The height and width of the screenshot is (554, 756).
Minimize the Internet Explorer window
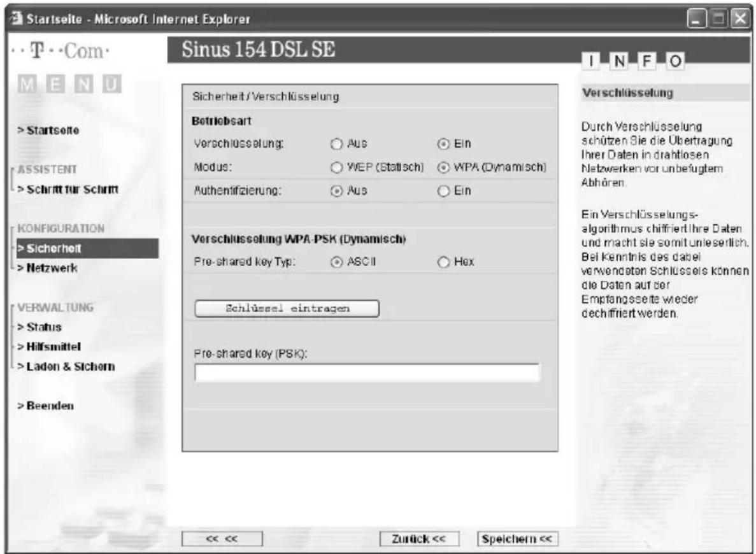[x=696, y=19]
